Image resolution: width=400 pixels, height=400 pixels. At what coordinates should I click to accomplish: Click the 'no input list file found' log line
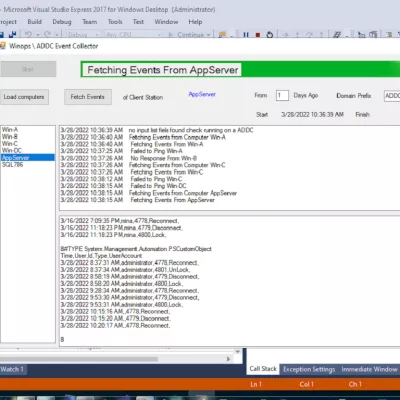pos(157,130)
